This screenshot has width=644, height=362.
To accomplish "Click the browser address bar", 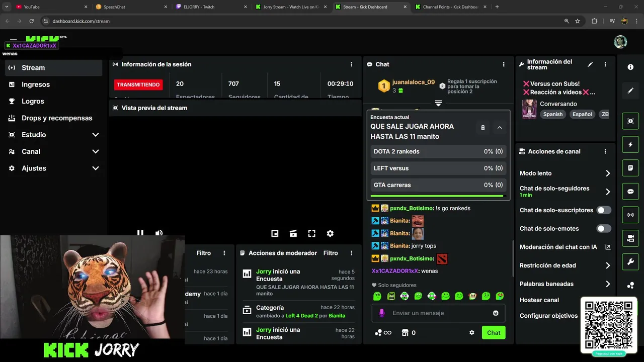I will point(302,21).
